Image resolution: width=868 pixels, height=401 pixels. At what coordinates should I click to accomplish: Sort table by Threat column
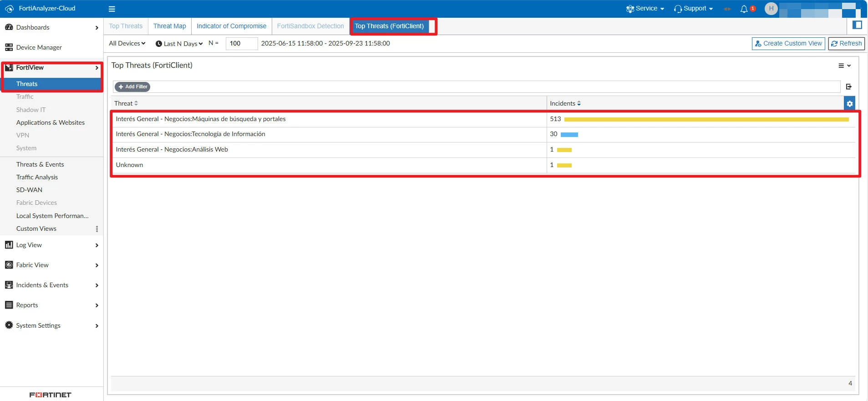point(126,103)
